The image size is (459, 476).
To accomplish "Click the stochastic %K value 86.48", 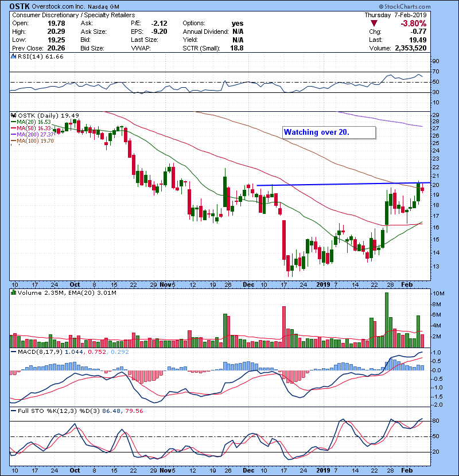I will point(111,411).
